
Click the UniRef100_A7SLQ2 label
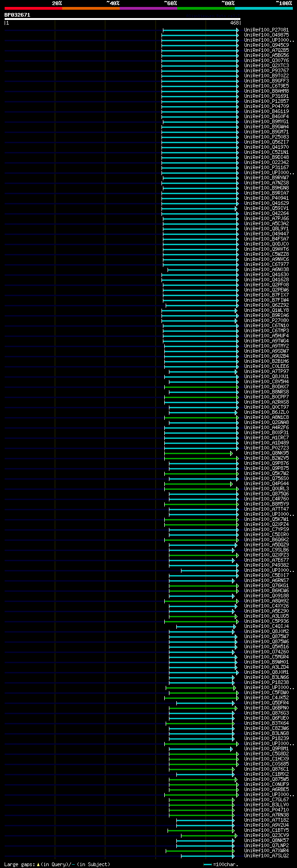click(x=266, y=856)
